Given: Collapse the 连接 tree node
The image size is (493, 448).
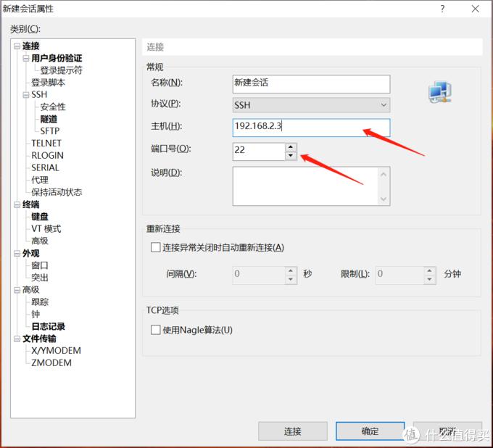Looking at the screenshot, I should [x=17, y=46].
